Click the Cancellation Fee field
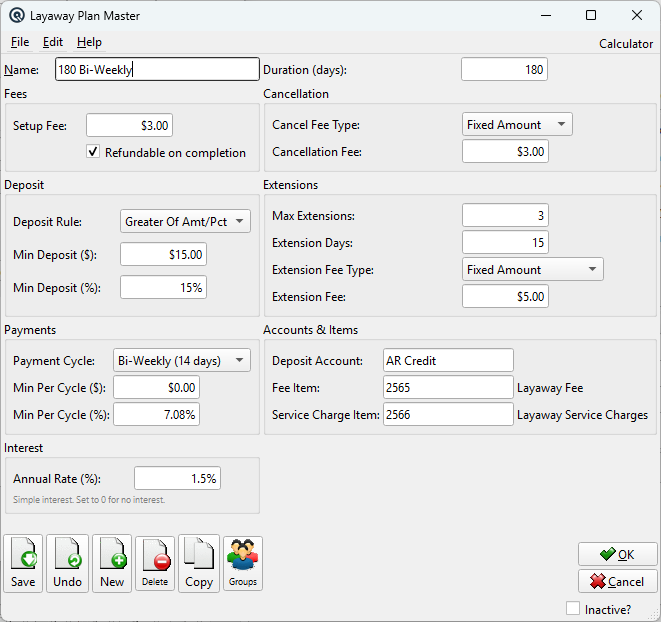The width and height of the screenshot is (661, 622). click(x=505, y=151)
